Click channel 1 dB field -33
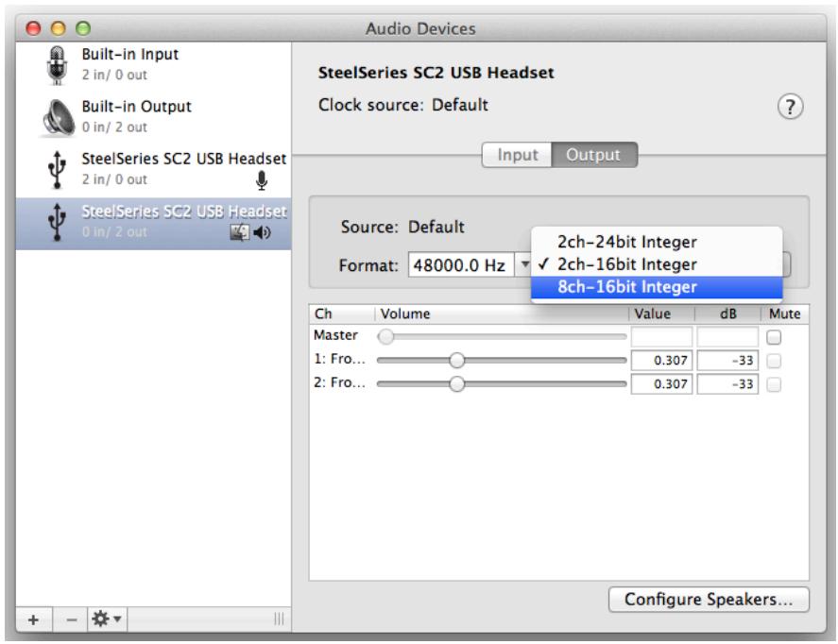Screen dimensions: 838x644 pyautogui.click(x=727, y=361)
